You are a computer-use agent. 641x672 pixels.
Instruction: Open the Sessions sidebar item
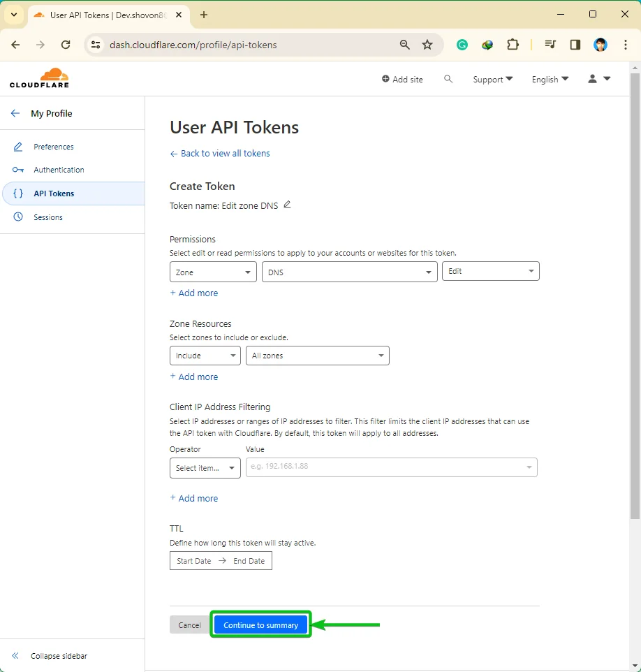47,217
